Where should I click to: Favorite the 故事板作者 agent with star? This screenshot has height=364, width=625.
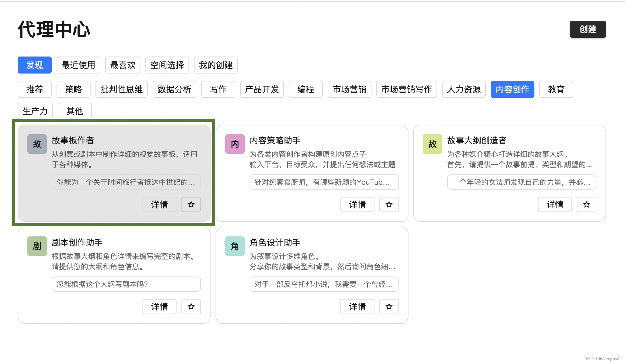click(191, 204)
